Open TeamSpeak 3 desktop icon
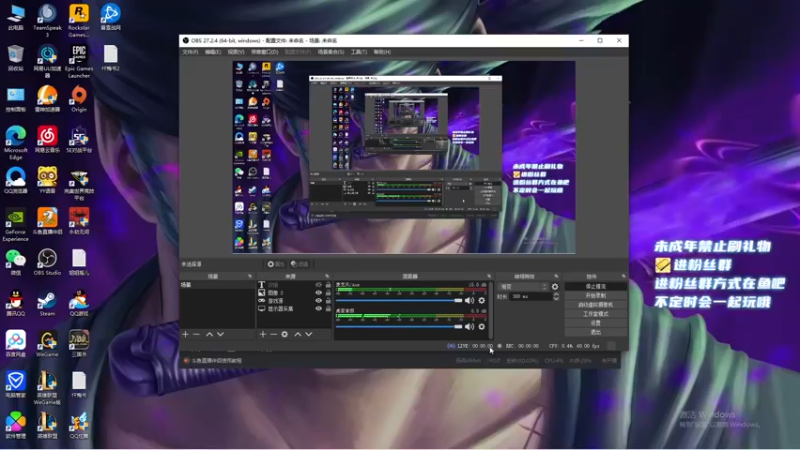800x450 pixels. pos(47,20)
